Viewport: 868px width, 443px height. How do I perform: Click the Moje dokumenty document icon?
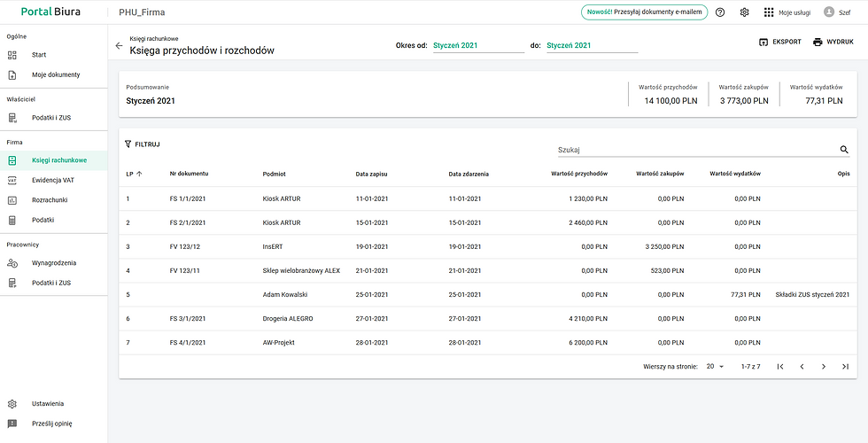pyautogui.click(x=12, y=74)
